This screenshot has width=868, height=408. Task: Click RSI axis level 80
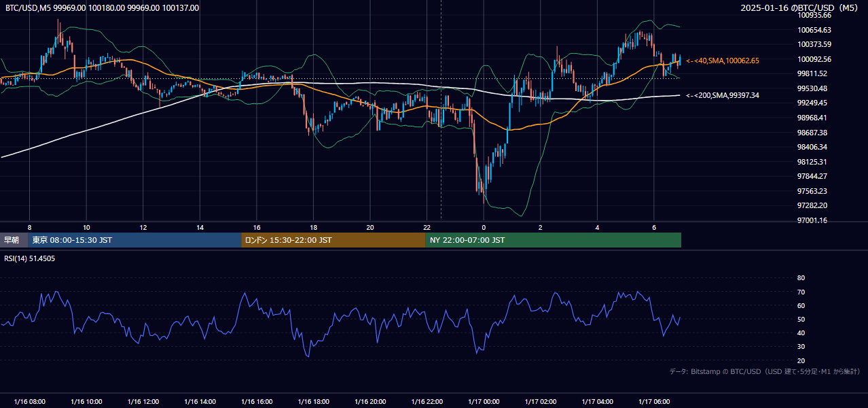[x=801, y=278]
